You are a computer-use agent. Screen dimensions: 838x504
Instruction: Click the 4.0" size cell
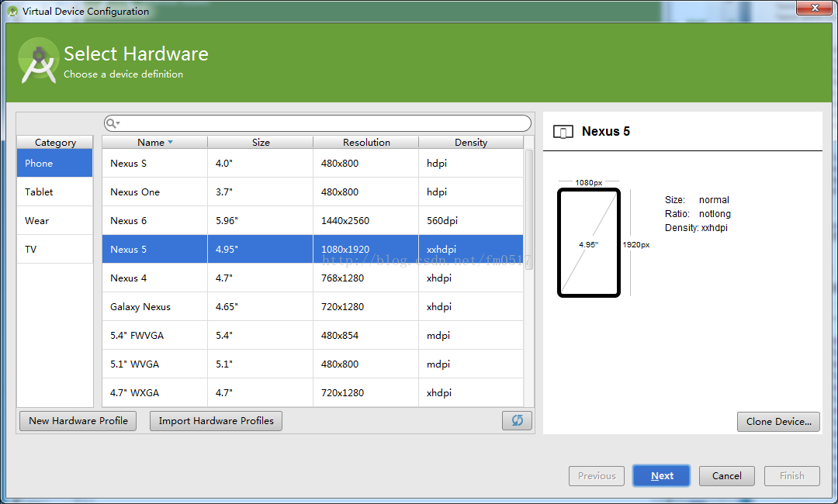click(260, 163)
